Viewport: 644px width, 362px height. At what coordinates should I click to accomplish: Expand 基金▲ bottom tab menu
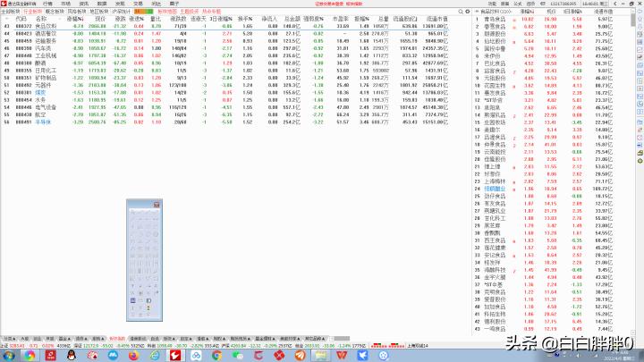[64, 339]
